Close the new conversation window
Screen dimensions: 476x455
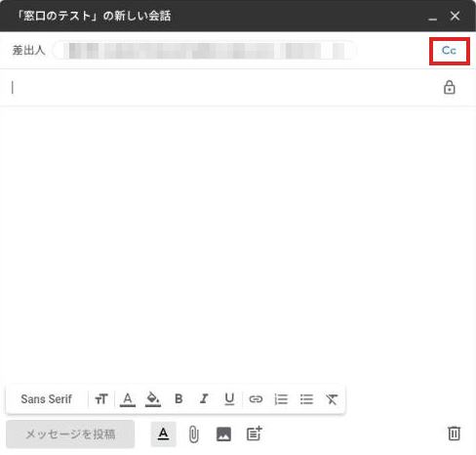click(455, 16)
